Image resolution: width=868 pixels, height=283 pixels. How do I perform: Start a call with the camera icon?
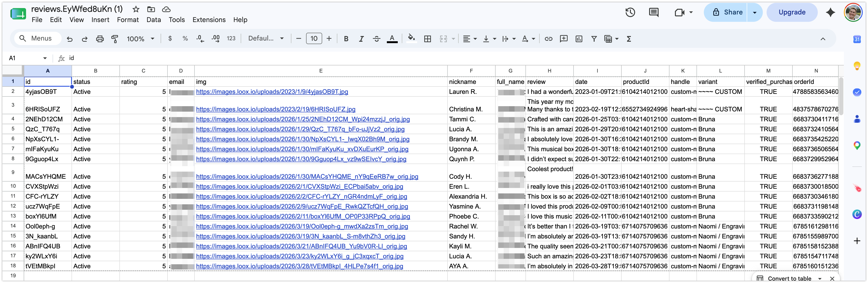(680, 13)
